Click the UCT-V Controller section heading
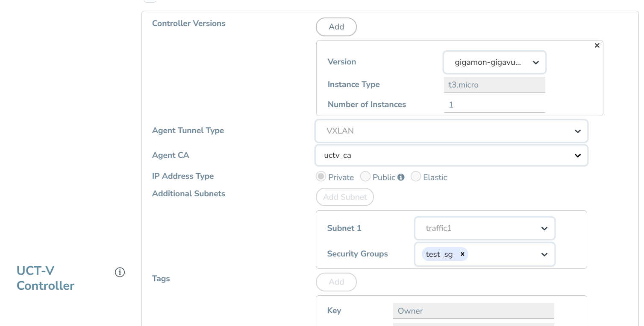 [x=45, y=278]
